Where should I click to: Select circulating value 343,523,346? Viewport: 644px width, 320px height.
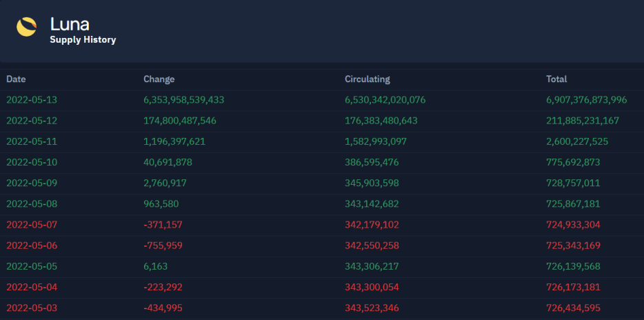click(x=372, y=308)
